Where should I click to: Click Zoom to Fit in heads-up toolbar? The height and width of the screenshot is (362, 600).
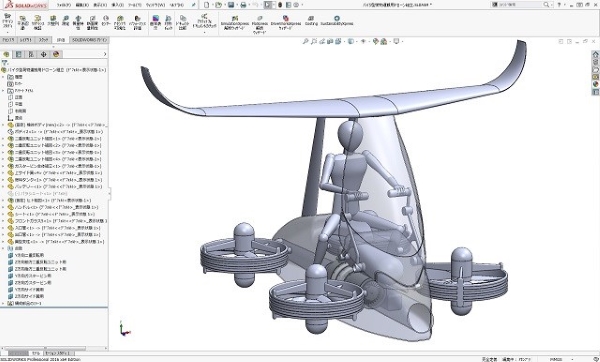(x=305, y=41)
